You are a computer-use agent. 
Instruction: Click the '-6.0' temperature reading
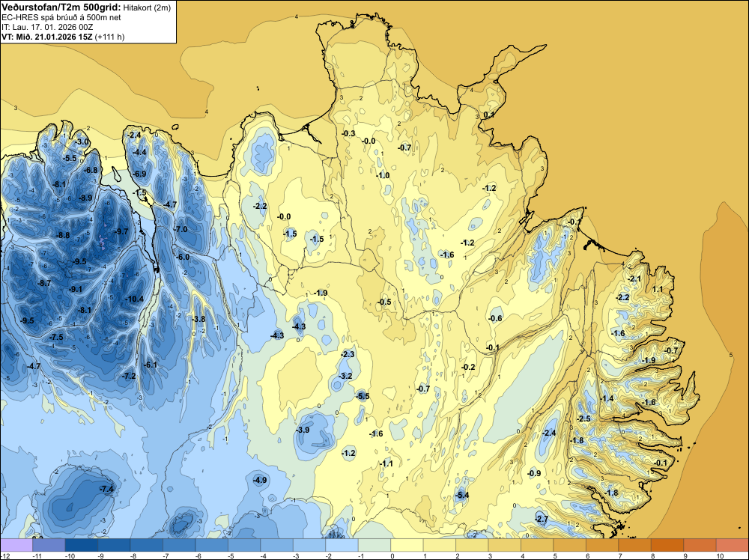tap(183, 257)
